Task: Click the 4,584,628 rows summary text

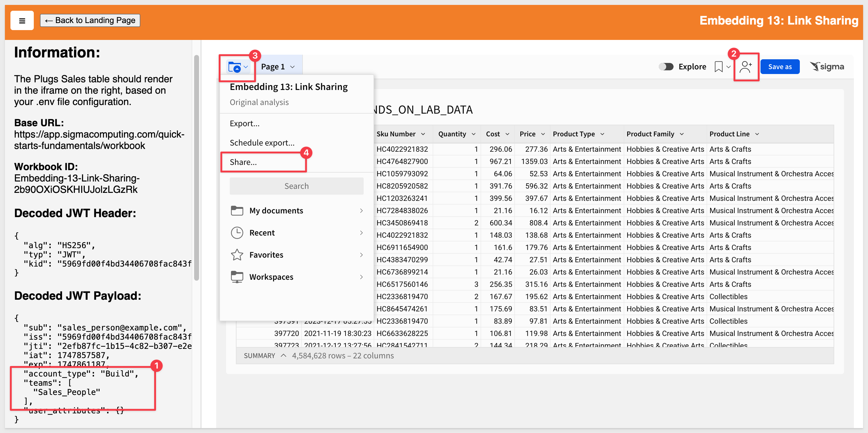Action: [x=343, y=356]
